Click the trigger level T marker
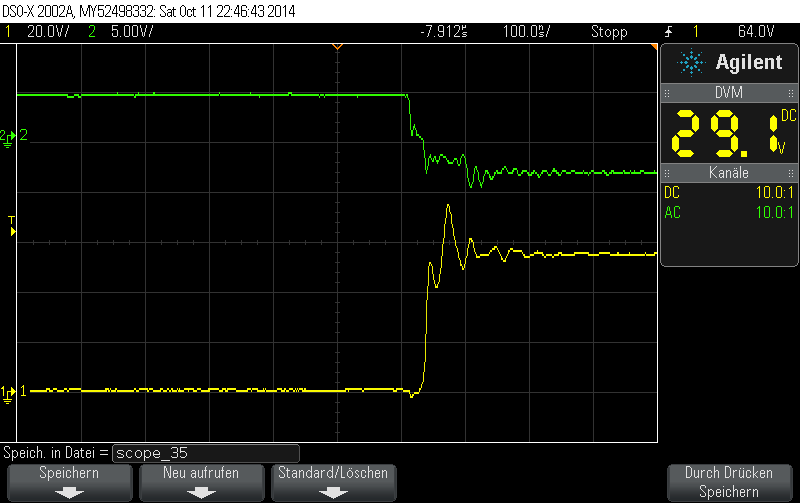This screenshot has width=800, height=503. point(12,226)
